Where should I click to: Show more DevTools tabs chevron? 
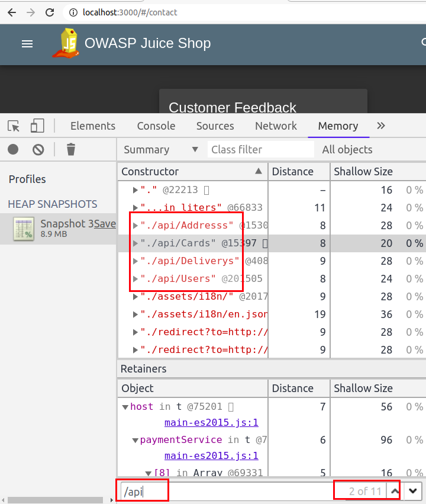point(380,126)
